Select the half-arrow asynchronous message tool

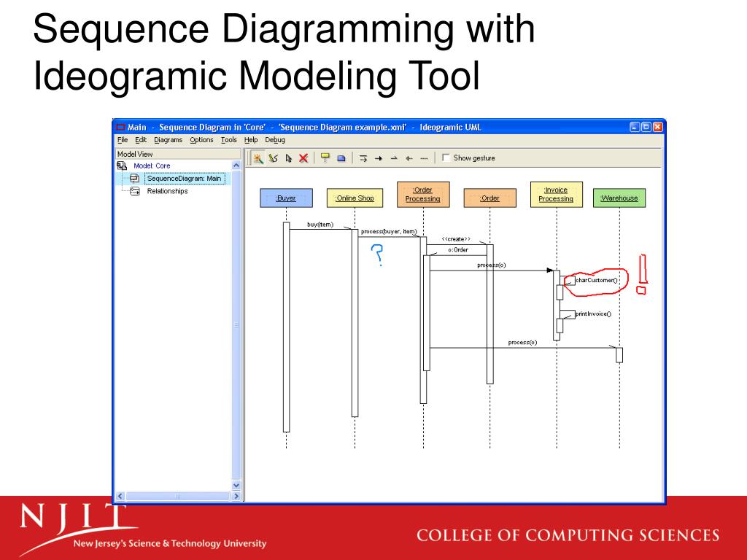coord(393,158)
